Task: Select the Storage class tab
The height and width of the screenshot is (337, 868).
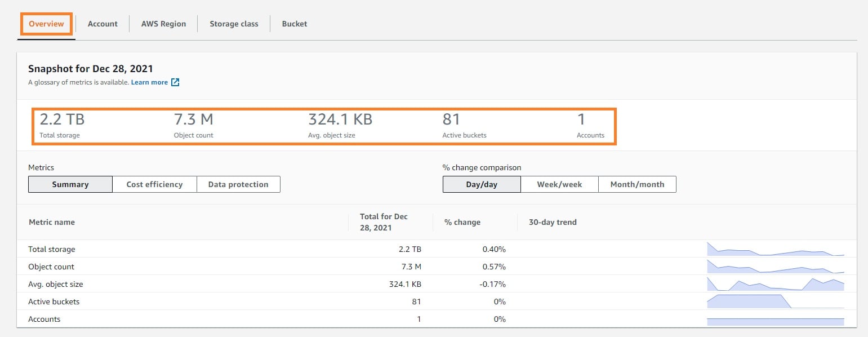Action: 234,24
